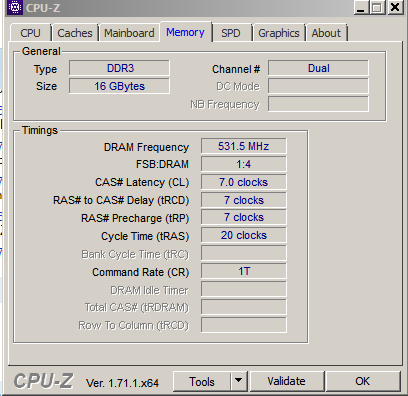
Task: Click the Channel # label
Action: [x=236, y=69]
